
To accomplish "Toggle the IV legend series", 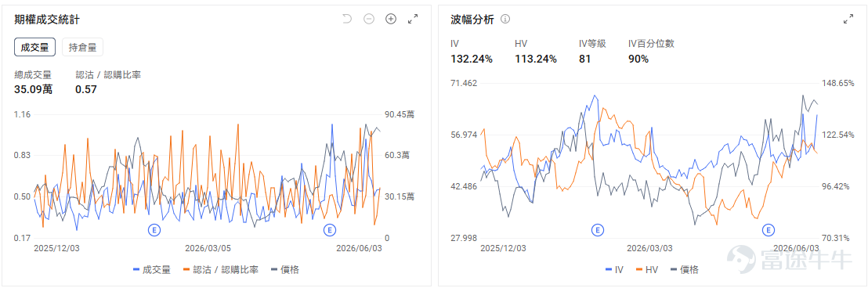I will coord(614,270).
